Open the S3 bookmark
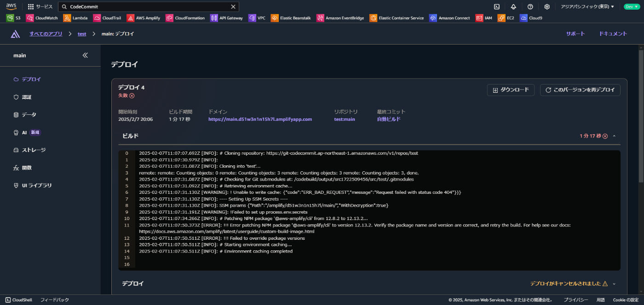644x305 pixels. pyautogui.click(x=13, y=18)
